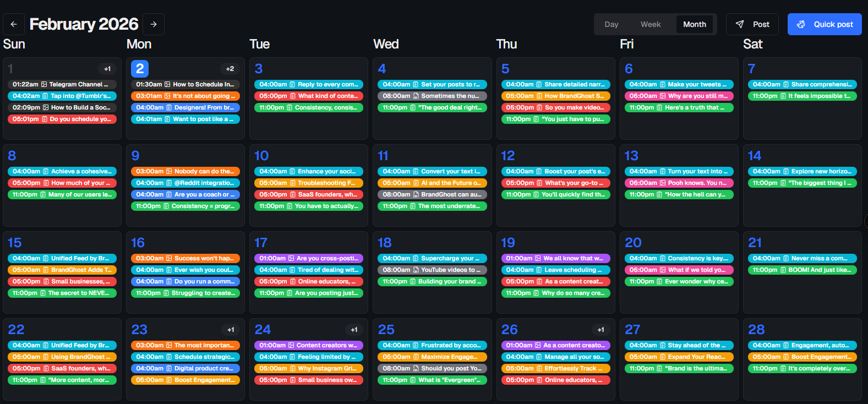Expand +1 more posts on Sunday 1
This screenshot has width=868, height=404.
[x=107, y=69]
